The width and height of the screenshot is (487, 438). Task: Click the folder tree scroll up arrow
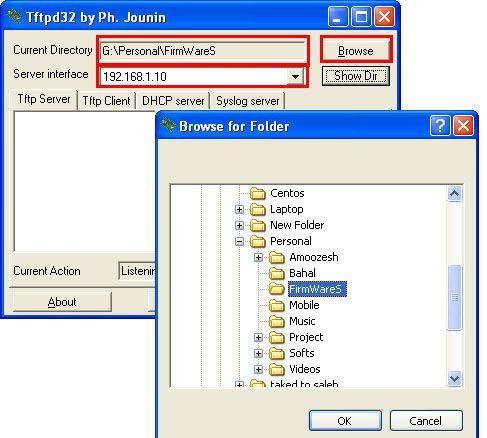[x=455, y=193]
